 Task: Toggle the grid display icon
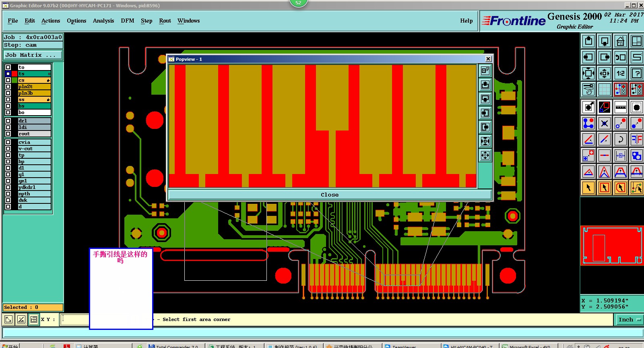605,89
